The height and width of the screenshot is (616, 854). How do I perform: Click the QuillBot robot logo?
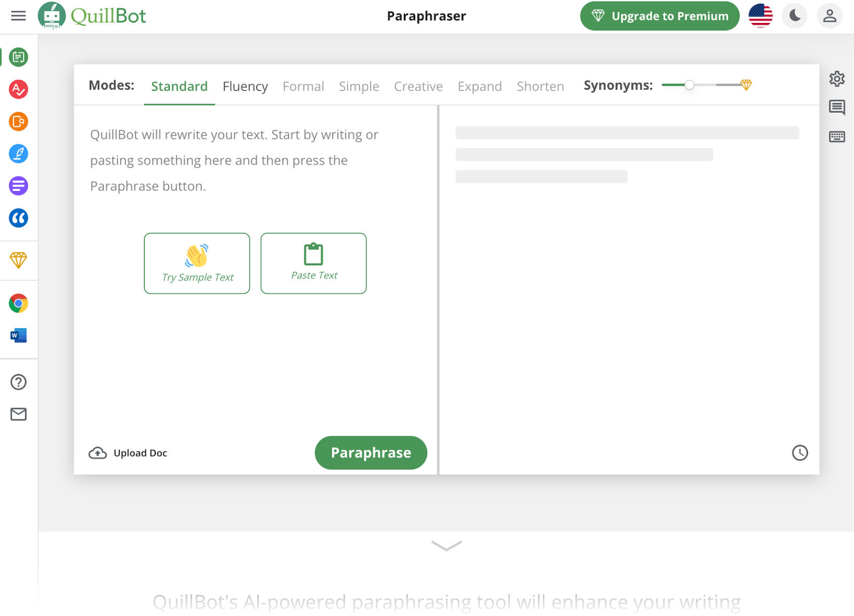52,15
